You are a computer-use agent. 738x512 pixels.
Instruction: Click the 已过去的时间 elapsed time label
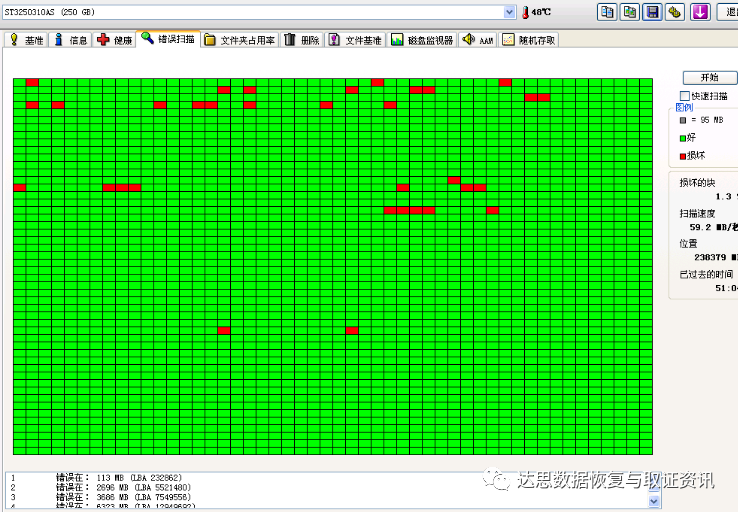pos(706,274)
